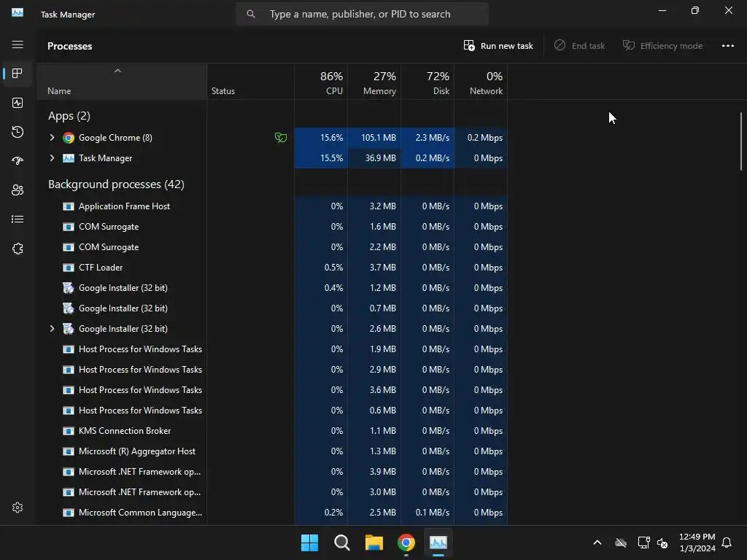747x560 pixels.
Task: Open Task Manager settings gear
Action: pyautogui.click(x=18, y=507)
